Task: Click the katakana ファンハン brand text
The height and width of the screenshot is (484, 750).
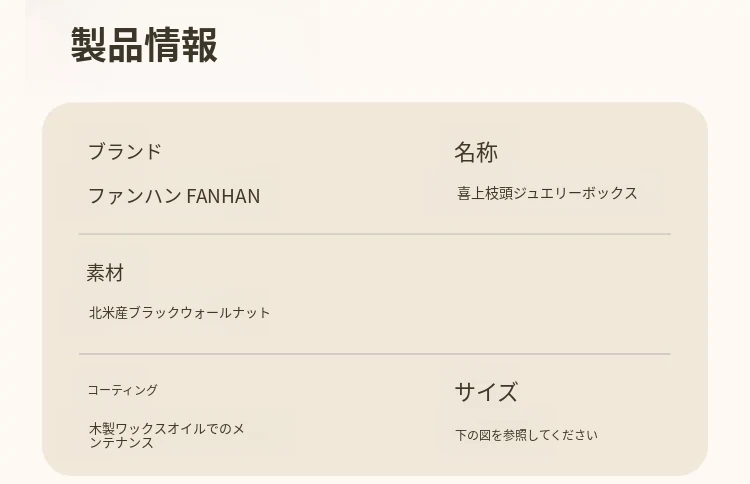Action: 134,196
